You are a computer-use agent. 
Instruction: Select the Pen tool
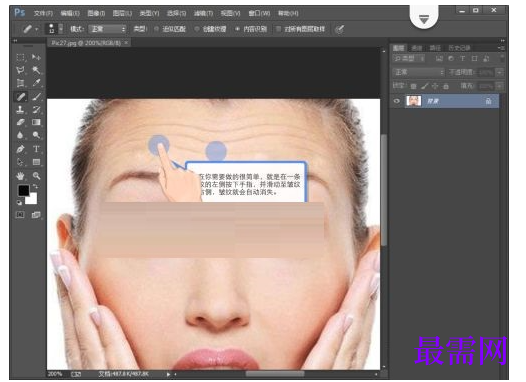[x=20, y=149]
